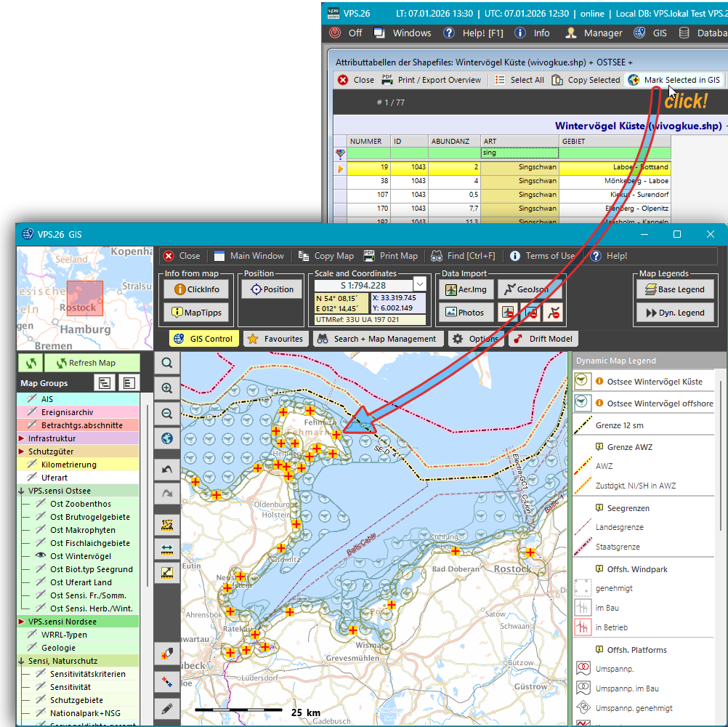The image size is (728, 727).
Task: Click the zoom out magnifier tool
Action: (167, 414)
